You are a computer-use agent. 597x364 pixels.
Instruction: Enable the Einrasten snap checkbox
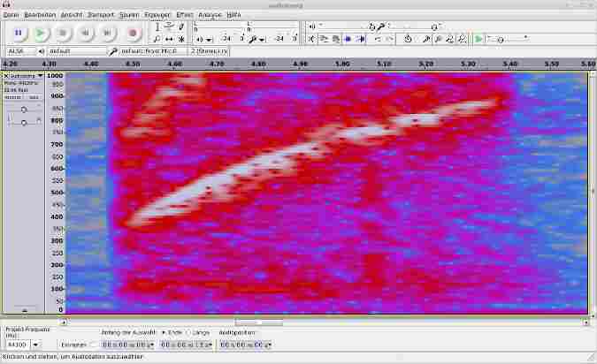[93, 345]
